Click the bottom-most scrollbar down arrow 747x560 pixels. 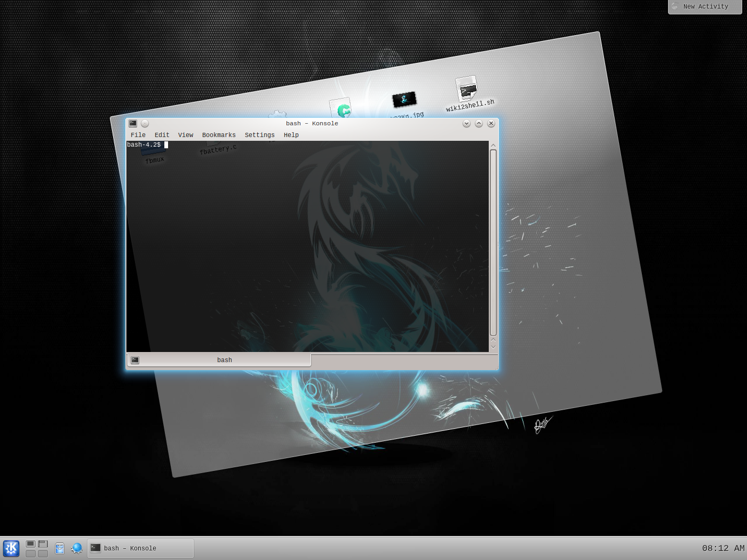(x=493, y=347)
